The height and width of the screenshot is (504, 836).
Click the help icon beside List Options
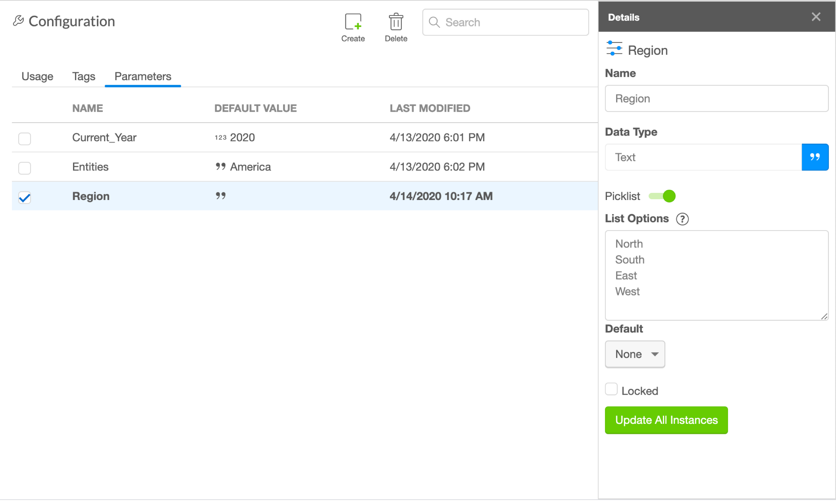click(682, 219)
